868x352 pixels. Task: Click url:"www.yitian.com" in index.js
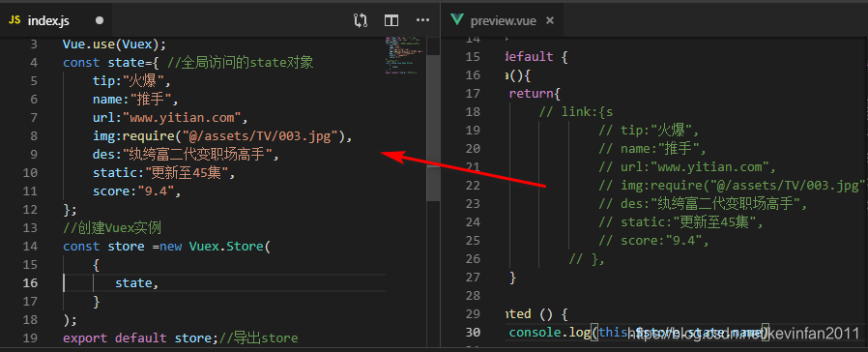click(169, 117)
